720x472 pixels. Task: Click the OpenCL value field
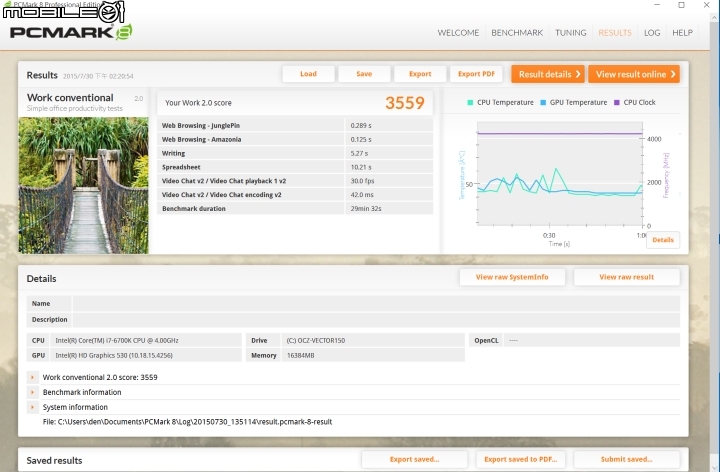(591, 340)
